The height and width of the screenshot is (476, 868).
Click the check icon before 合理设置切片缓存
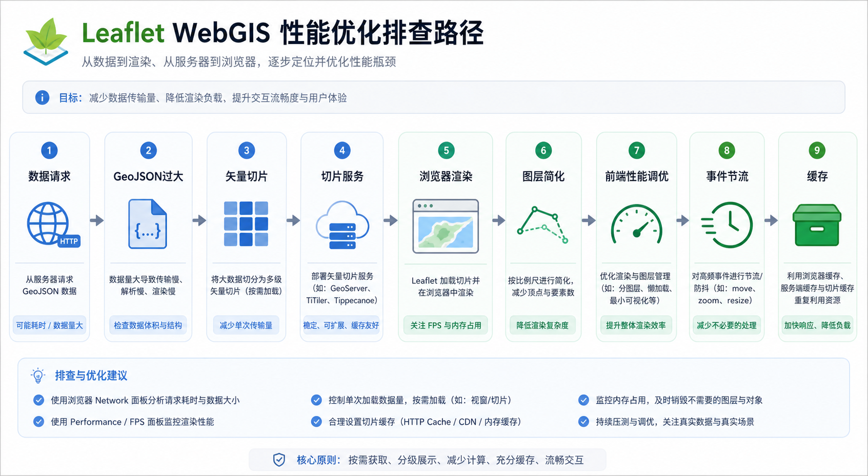[x=316, y=422]
